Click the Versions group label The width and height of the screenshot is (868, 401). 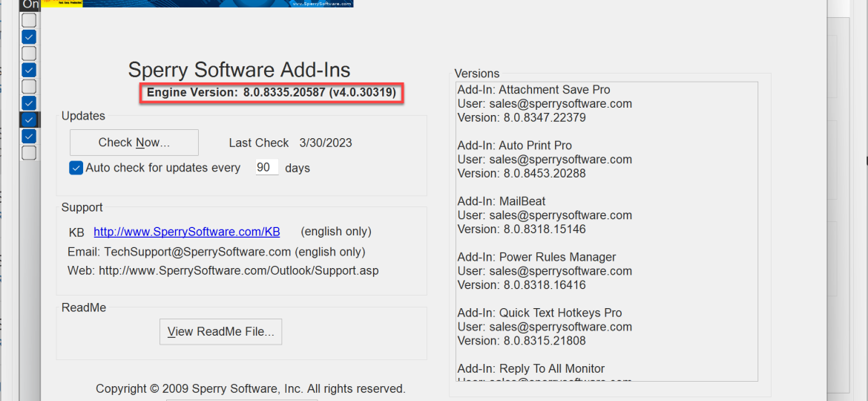pyautogui.click(x=476, y=74)
